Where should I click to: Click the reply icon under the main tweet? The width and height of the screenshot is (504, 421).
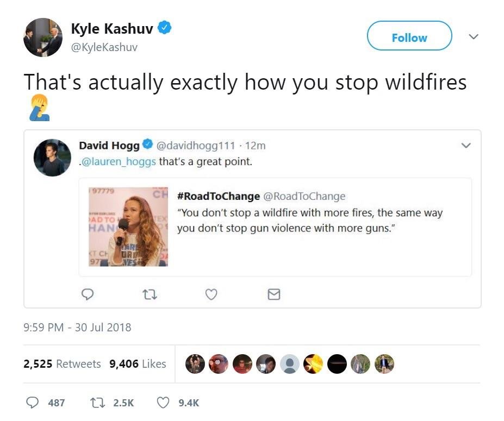(33, 403)
